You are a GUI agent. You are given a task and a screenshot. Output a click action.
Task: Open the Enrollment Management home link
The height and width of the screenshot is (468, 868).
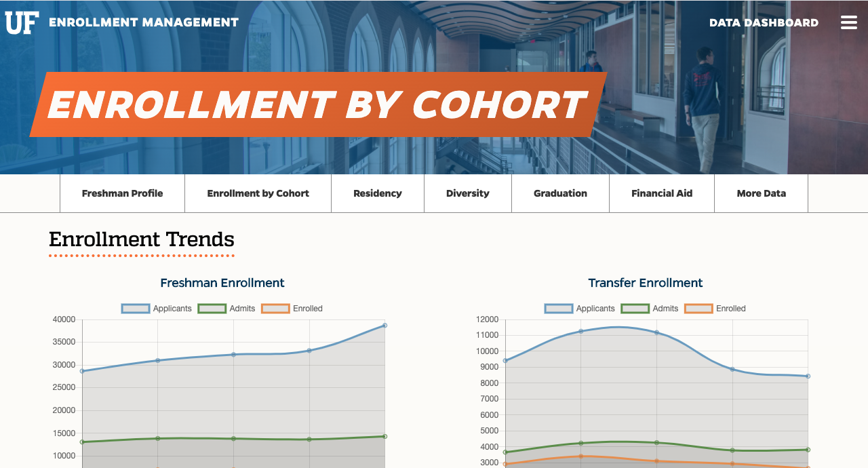tap(144, 22)
